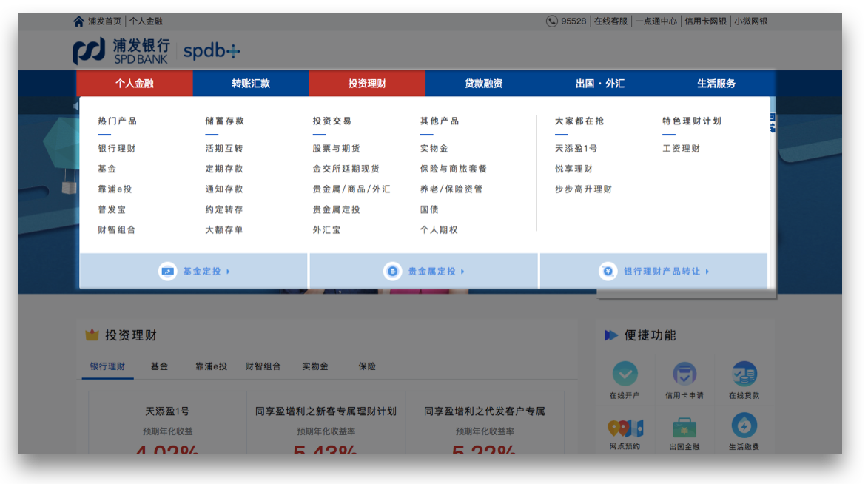Open the 投资理财 navigation menu
This screenshot has width=868, height=484.
coord(367,84)
